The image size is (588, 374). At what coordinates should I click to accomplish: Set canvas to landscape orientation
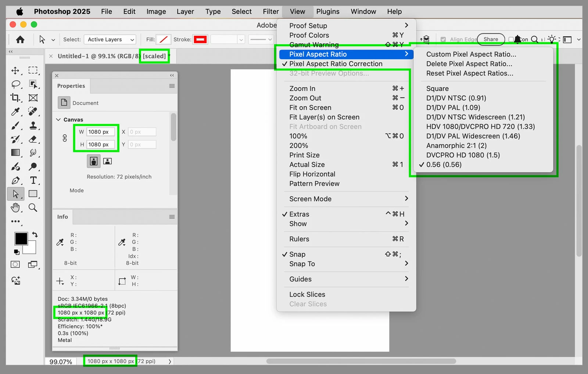coord(107,161)
